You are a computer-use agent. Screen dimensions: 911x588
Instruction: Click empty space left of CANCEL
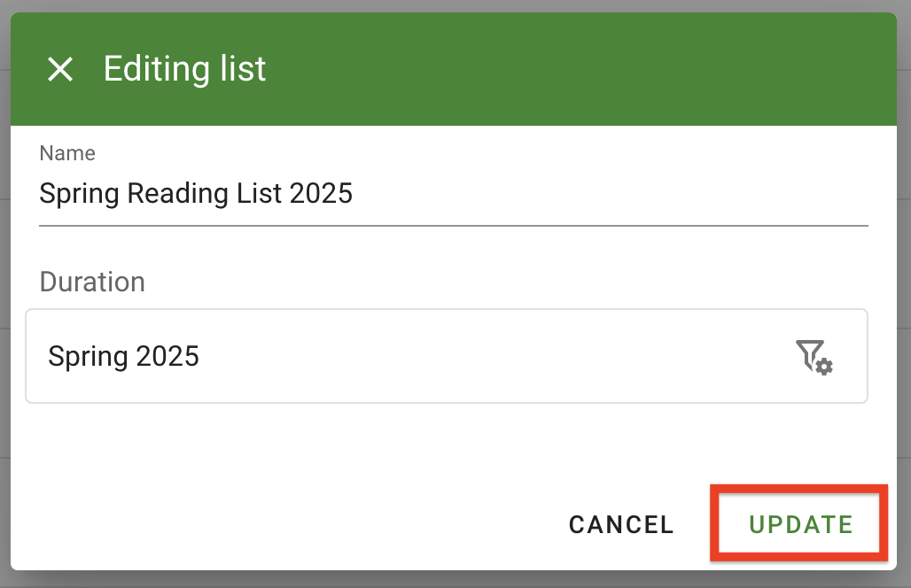tap(292, 524)
